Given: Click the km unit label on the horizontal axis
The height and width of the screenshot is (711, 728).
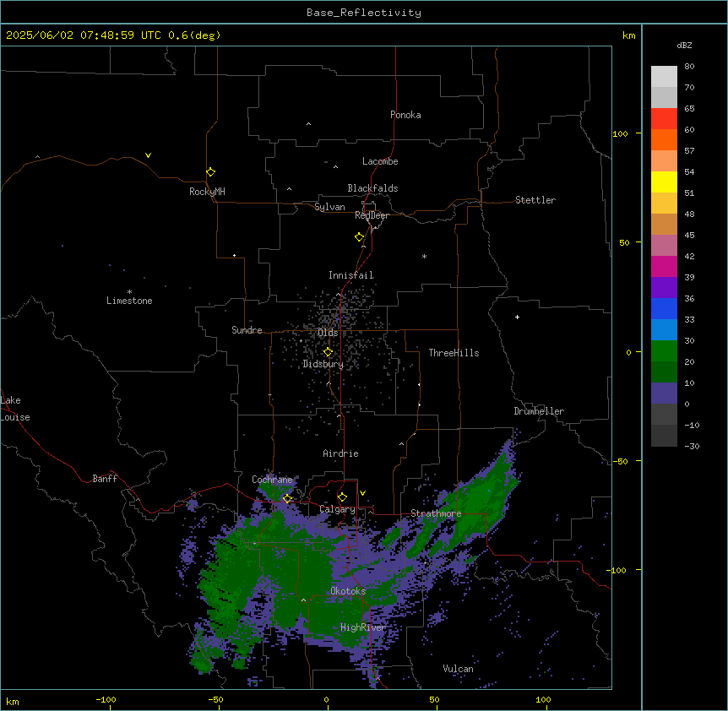Looking at the screenshot, I should tap(13, 701).
